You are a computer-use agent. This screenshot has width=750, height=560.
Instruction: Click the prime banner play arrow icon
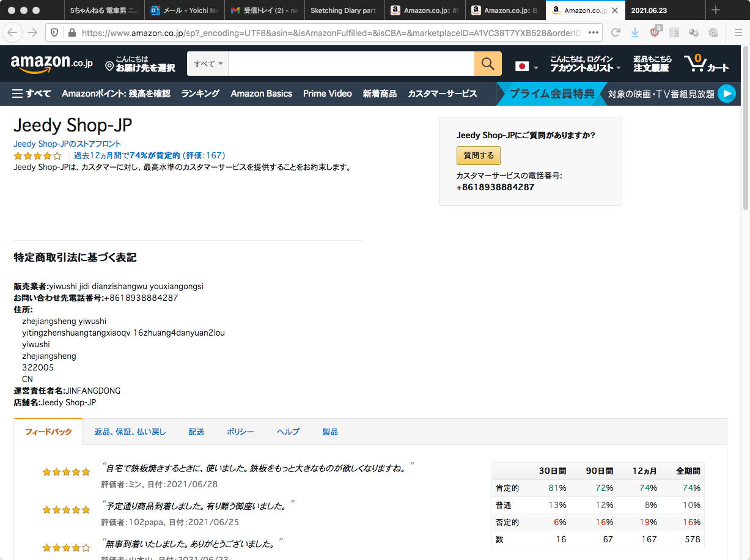click(726, 94)
